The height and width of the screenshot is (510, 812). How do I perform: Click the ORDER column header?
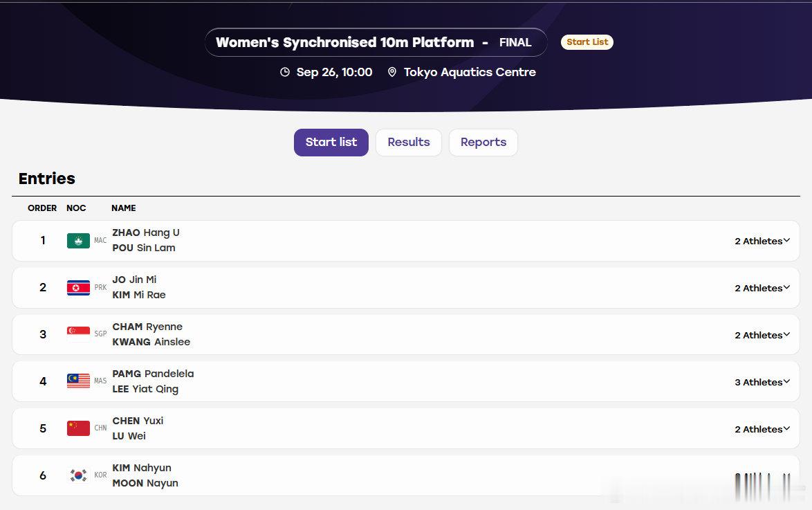coord(42,208)
